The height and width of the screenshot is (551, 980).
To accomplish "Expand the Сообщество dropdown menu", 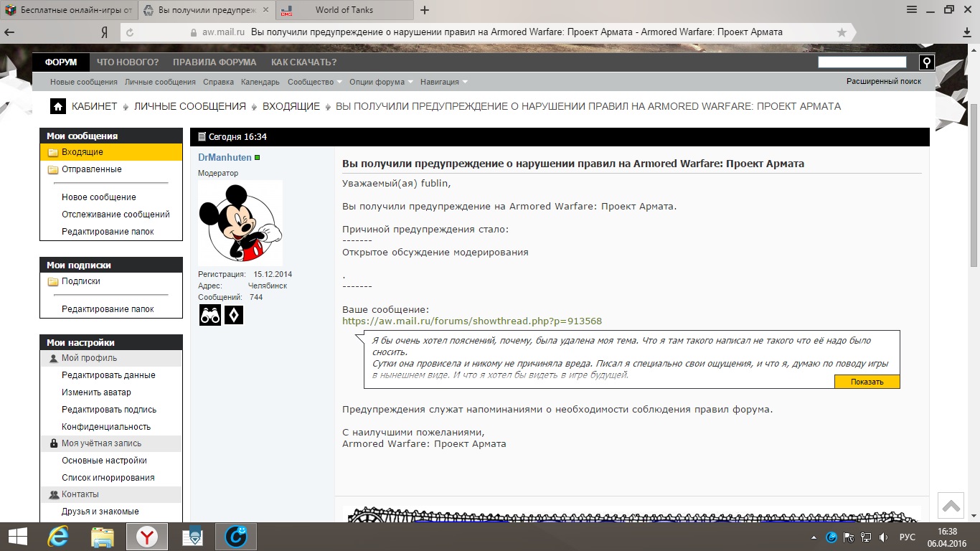I will pyautogui.click(x=314, y=82).
